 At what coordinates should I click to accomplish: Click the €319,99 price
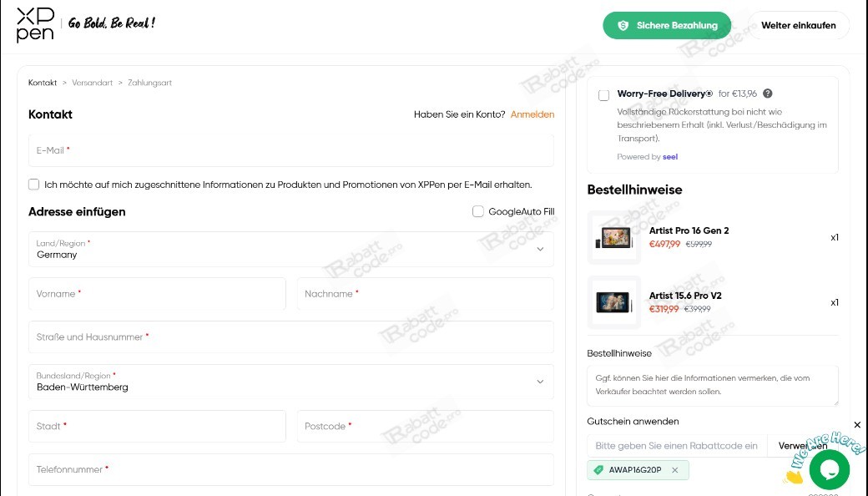tap(664, 309)
